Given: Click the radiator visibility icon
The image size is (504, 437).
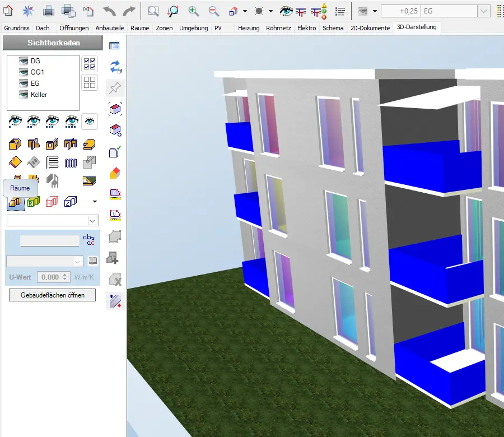Looking at the screenshot, I should coord(71,162).
